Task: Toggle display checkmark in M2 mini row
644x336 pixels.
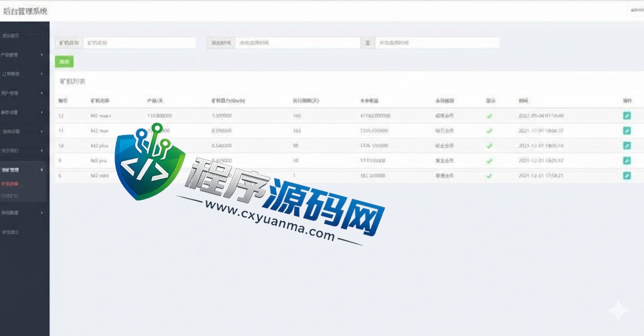Action: pos(489,176)
